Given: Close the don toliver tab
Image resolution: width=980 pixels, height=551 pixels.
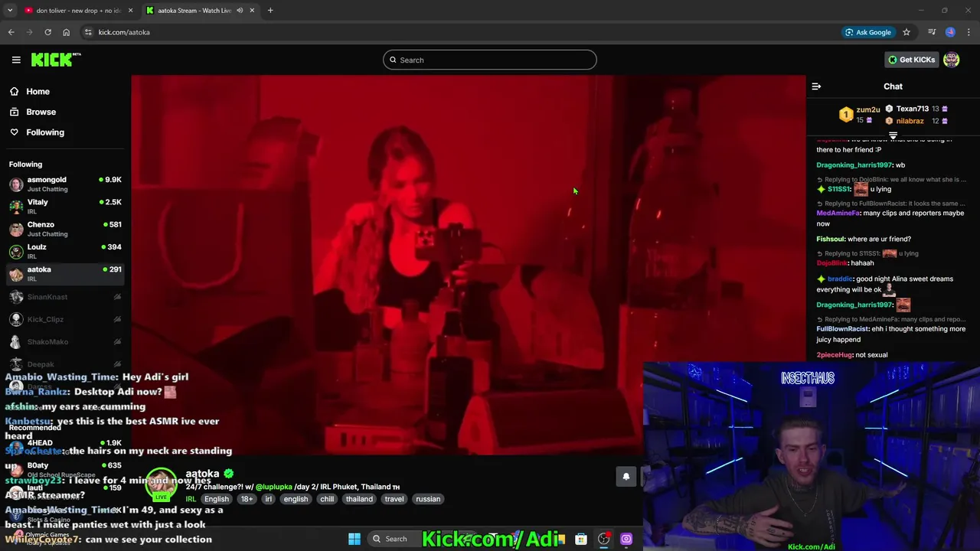Looking at the screenshot, I should coord(130,11).
